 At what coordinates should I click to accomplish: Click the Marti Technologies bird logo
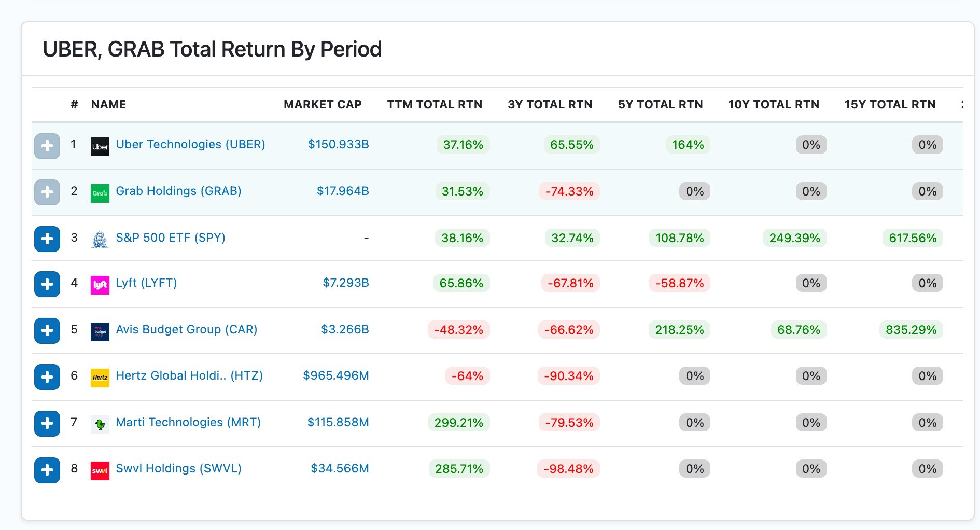pos(100,424)
